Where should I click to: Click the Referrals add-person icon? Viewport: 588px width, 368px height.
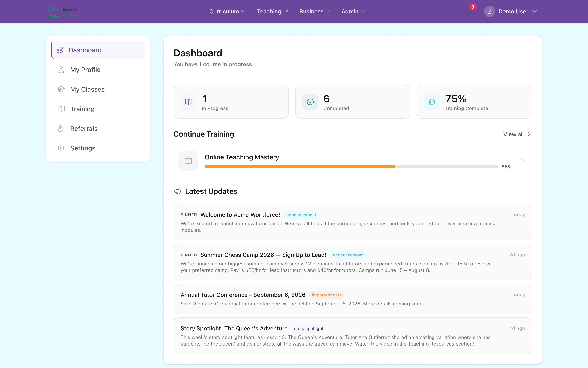coord(61,129)
